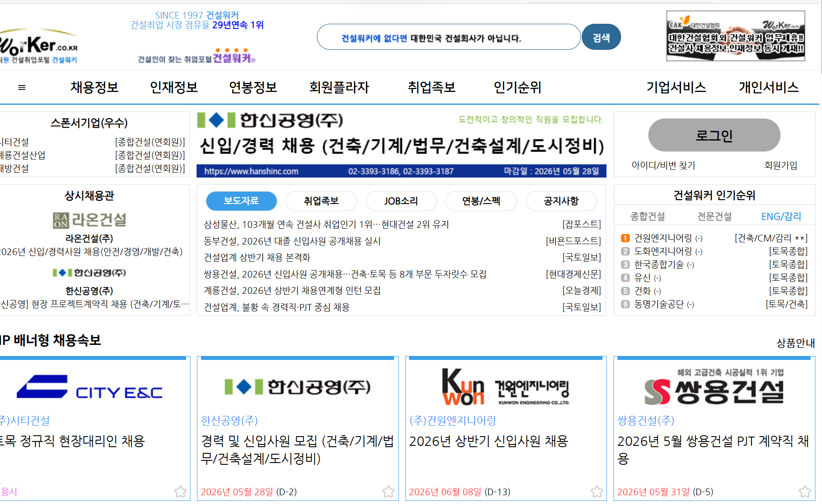The image size is (822, 504).
Task: Favorite the 한신공영(주) job card star
Action: point(388,491)
